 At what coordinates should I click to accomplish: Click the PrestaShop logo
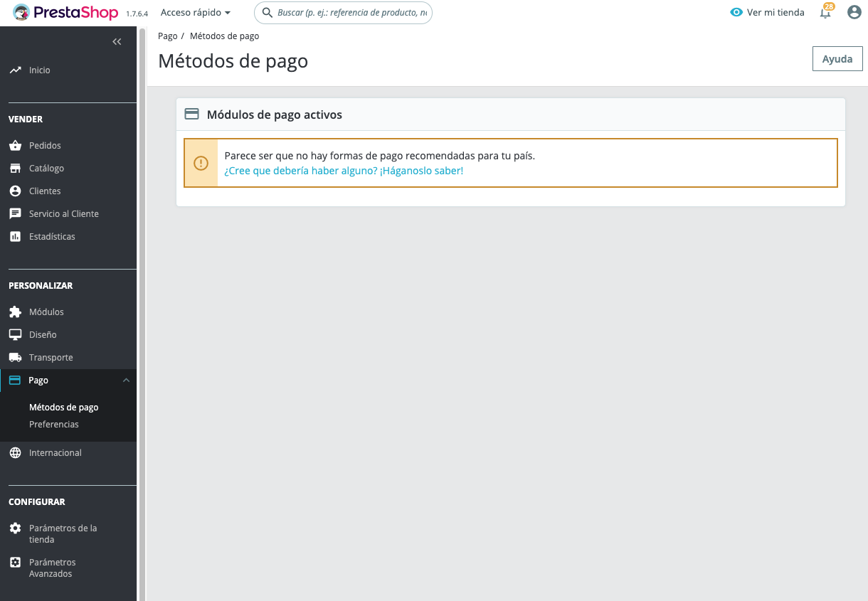(x=65, y=12)
